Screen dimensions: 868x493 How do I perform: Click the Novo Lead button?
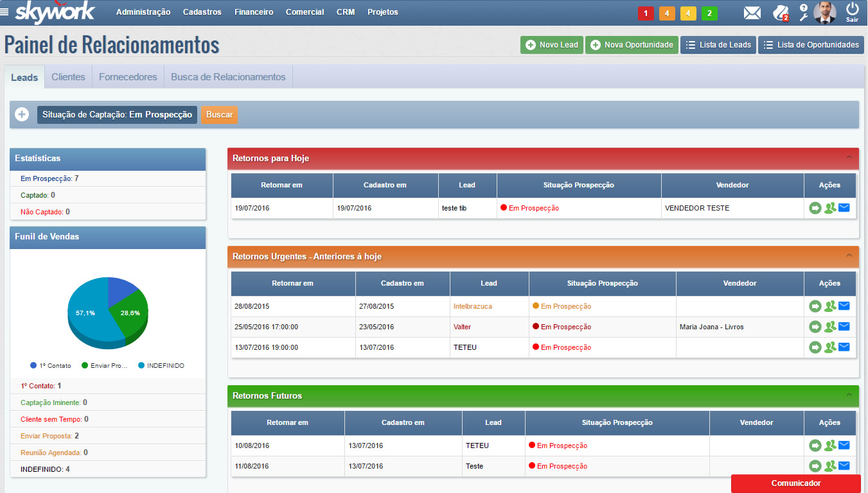pos(552,45)
